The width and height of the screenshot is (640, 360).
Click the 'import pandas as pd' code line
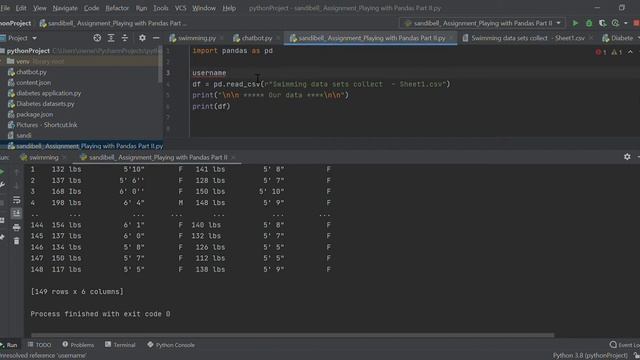[232, 51]
